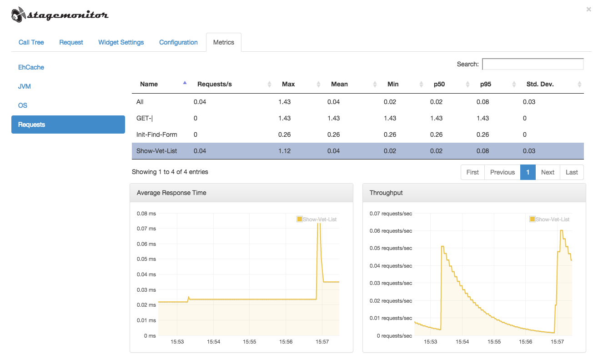Sort by Mean column arrows
This screenshot has width=598, height=364.
point(375,84)
